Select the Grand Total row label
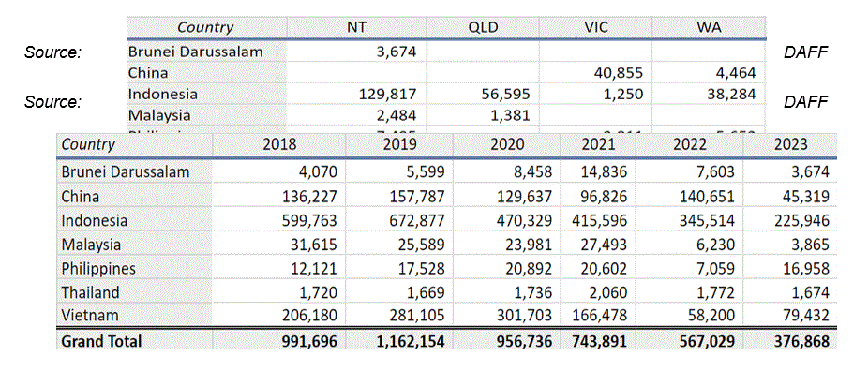 [x=101, y=341]
